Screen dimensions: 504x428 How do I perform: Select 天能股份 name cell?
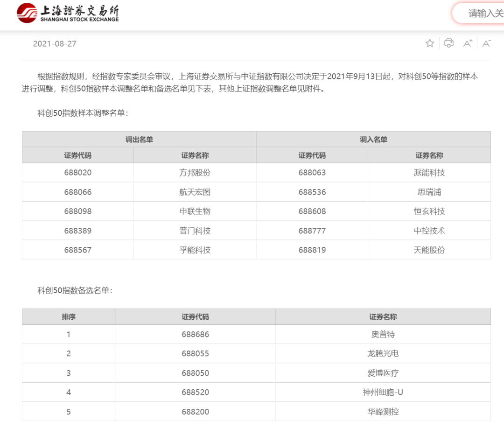[x=429, y=250]
